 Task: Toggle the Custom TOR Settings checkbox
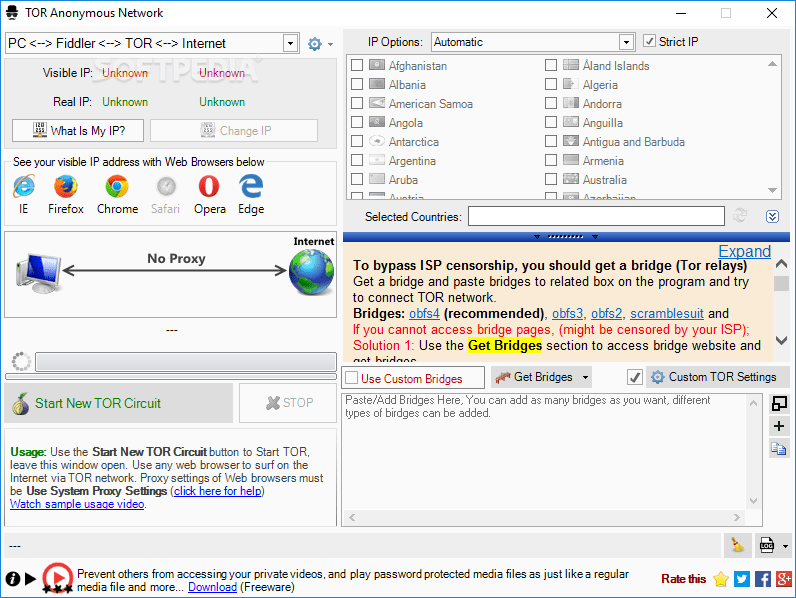[635, 377]
